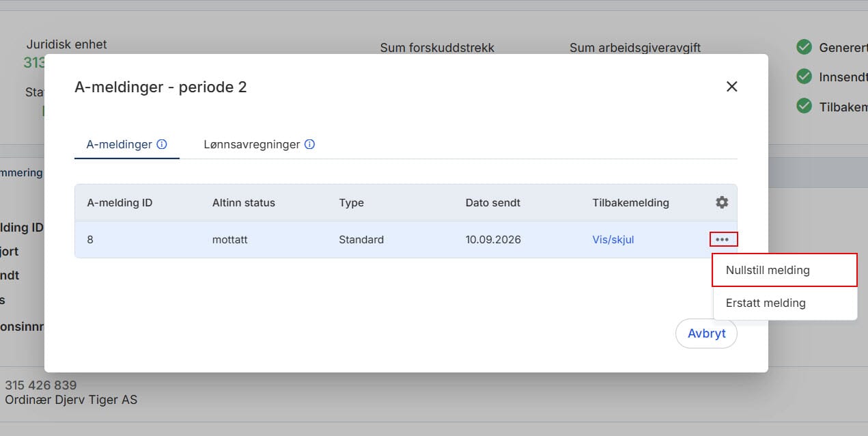
Task: Click the green check icon beside Generert
Action: (804, 48)
